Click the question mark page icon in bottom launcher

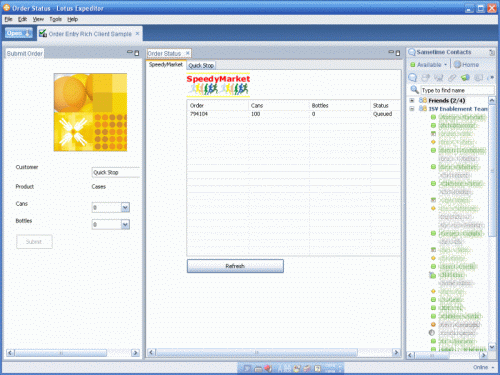point(317,368)
